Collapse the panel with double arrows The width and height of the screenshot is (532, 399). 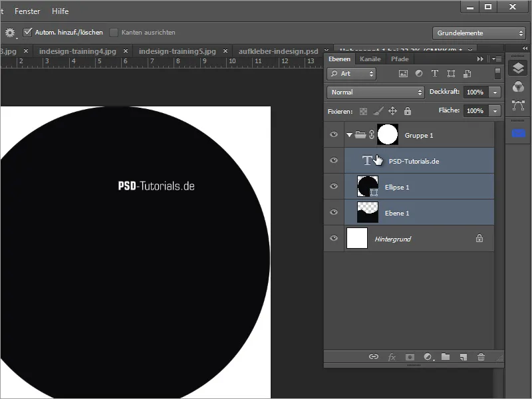pos(480,59)
